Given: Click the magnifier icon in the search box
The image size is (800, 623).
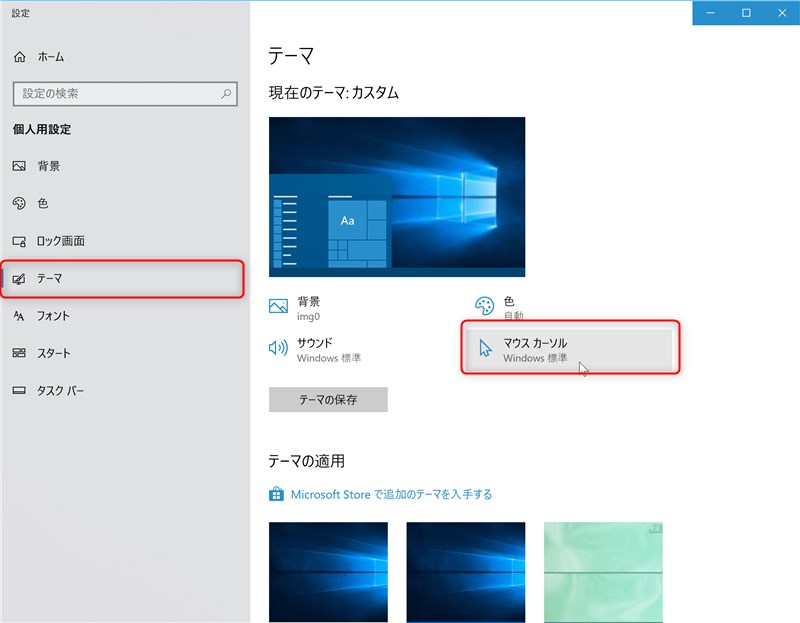Looking at the screenshot, I should (226, 93).
